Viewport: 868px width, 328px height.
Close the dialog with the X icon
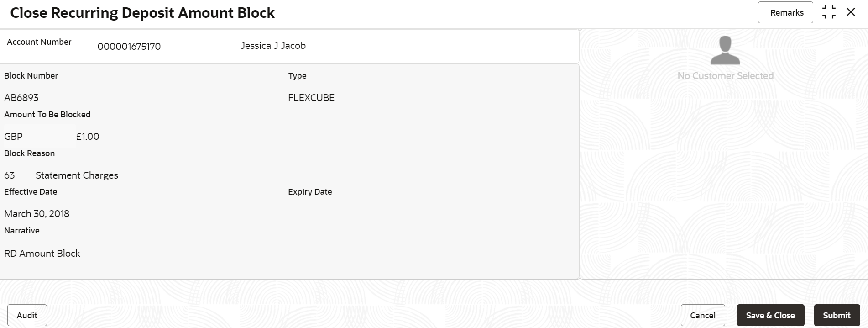851,12
